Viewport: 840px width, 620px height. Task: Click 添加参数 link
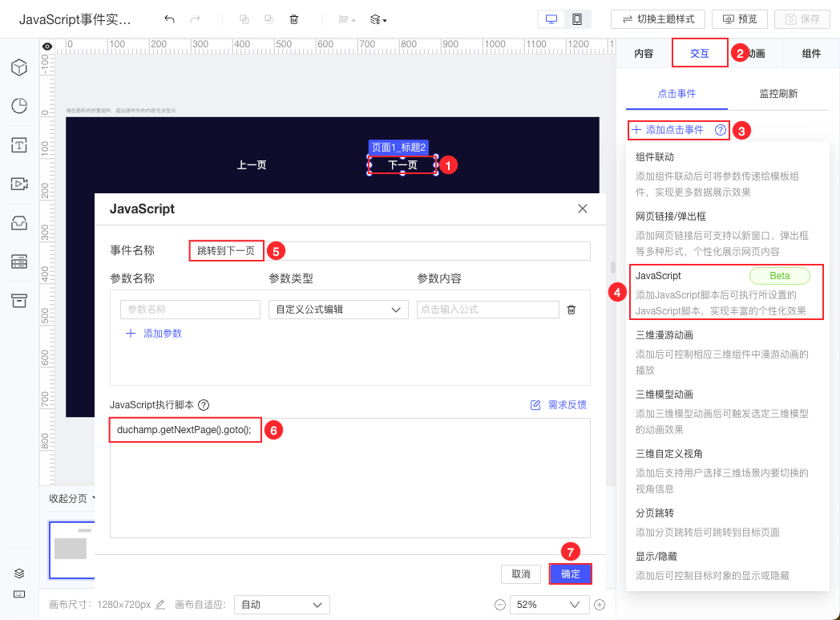(154, 334)
